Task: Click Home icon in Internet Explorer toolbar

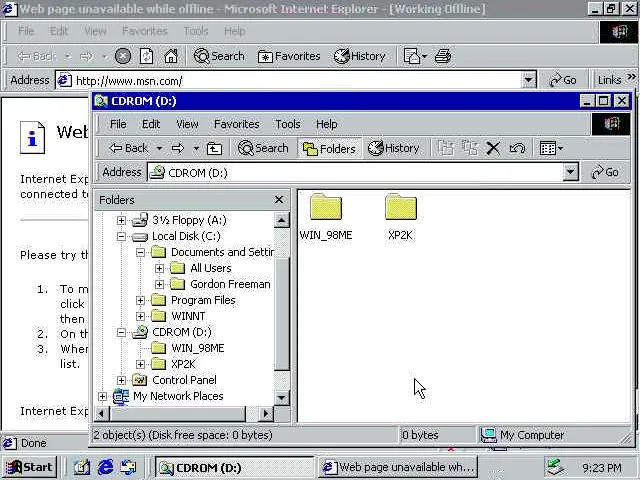Action: [x=171, y=56]
